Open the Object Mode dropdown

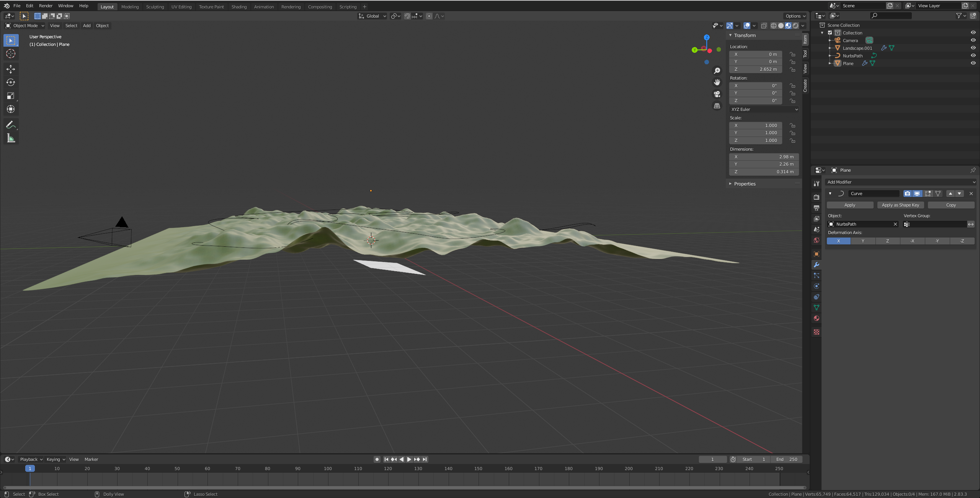coord(25,26)
